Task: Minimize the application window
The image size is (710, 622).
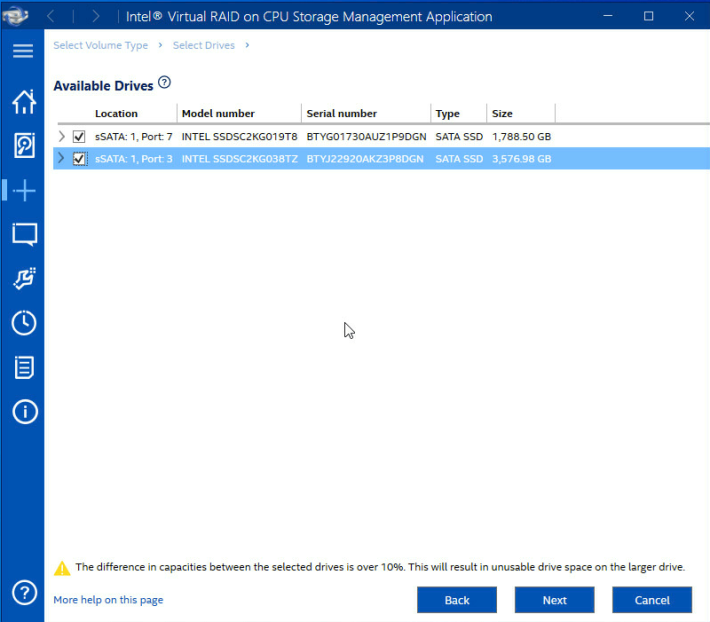Action: [608, 16]
